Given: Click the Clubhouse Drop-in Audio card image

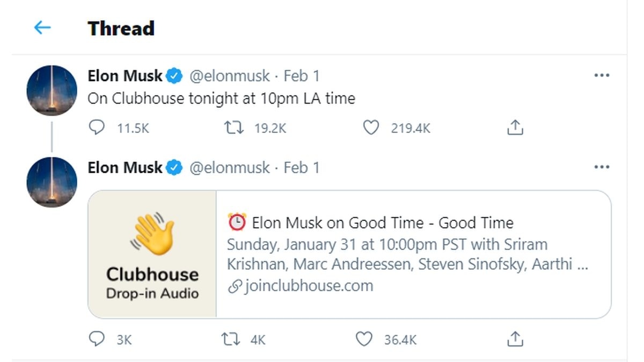Looking at the screenshot, I should point(152,254).
